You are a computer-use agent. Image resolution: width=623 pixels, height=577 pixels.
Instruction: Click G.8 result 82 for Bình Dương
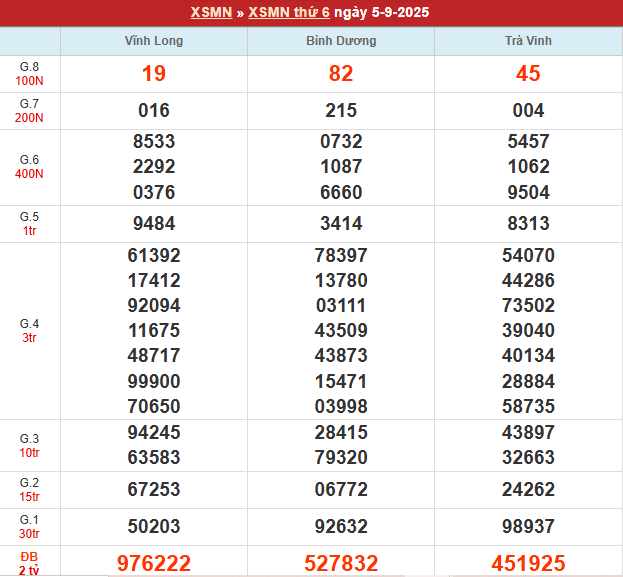[x=341, y=74]
